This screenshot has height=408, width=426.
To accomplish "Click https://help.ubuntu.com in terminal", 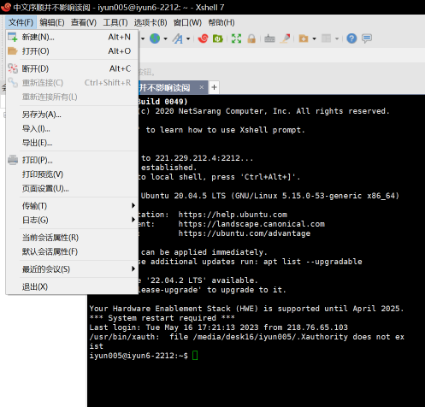I will (233, 214).
